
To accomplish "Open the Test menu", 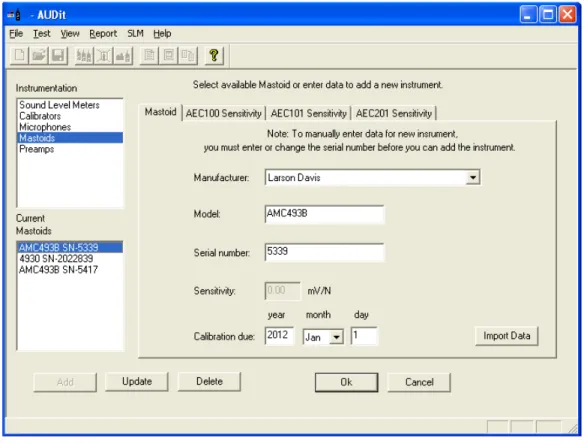I will click(42, 34).
